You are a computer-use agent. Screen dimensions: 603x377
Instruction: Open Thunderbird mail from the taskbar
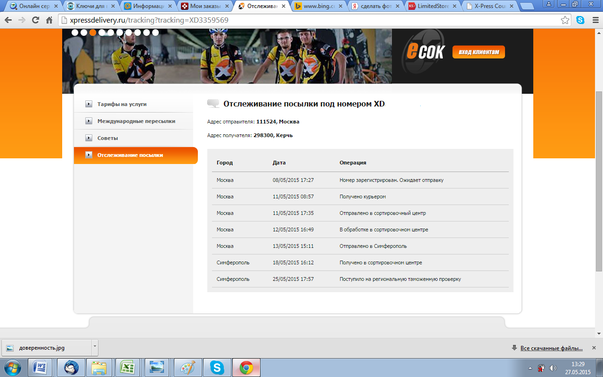71,368
